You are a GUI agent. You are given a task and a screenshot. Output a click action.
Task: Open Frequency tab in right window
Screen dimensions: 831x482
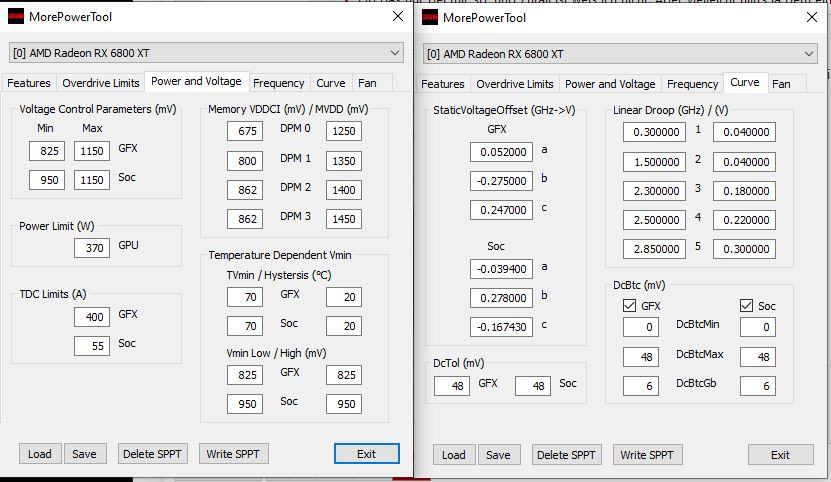(x=692, y=84)
